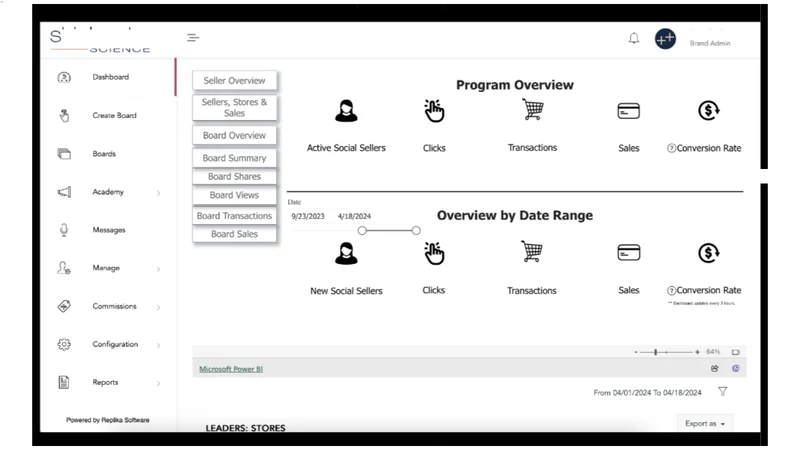Select the Board Transactions tab
This screenshot has width=800, height=450.
(234, 216)
